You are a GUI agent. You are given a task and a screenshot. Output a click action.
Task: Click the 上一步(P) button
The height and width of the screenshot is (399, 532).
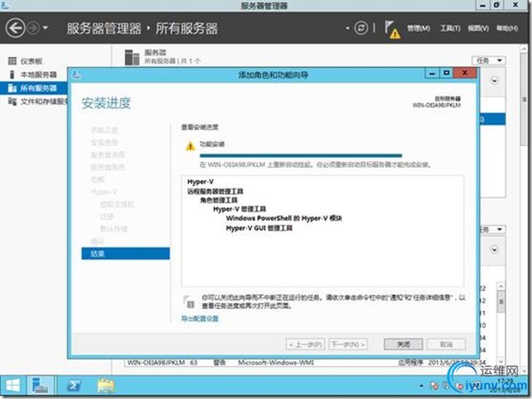point(306,344)
